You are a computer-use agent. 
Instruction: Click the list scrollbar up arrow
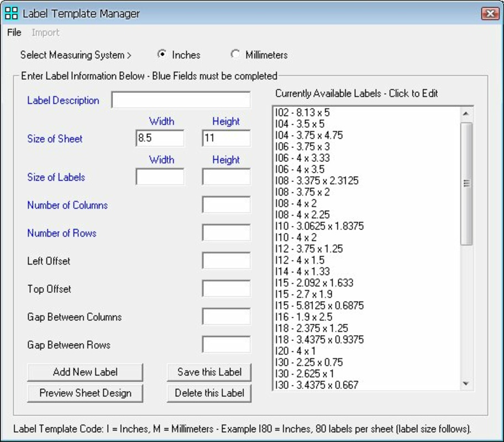(x=466, y=114)
